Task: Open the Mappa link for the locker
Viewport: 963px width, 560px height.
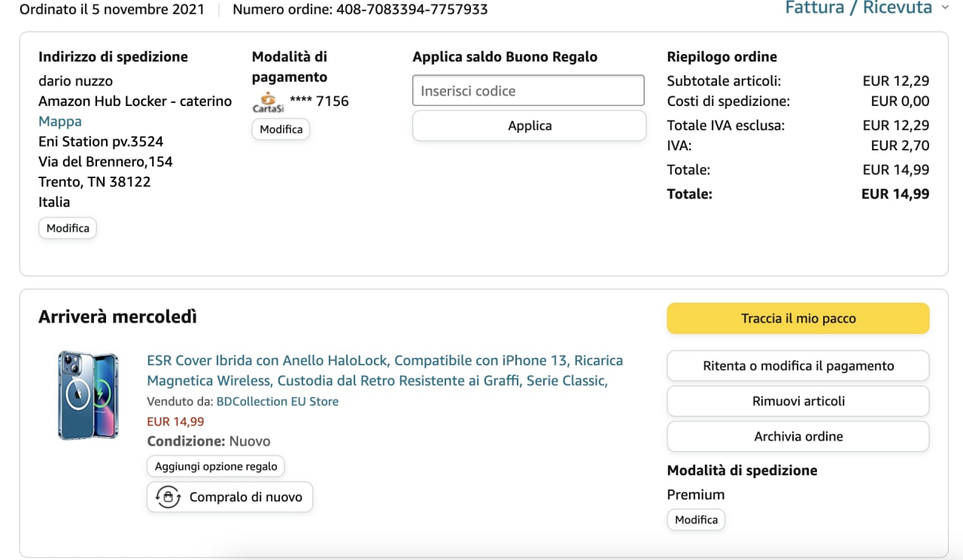Action: (60, 121)
